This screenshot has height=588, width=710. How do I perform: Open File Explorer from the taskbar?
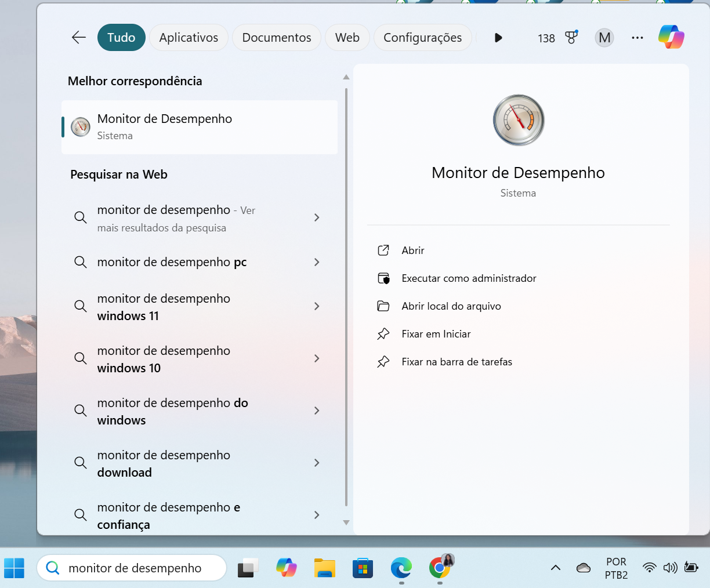coord(324,568)
